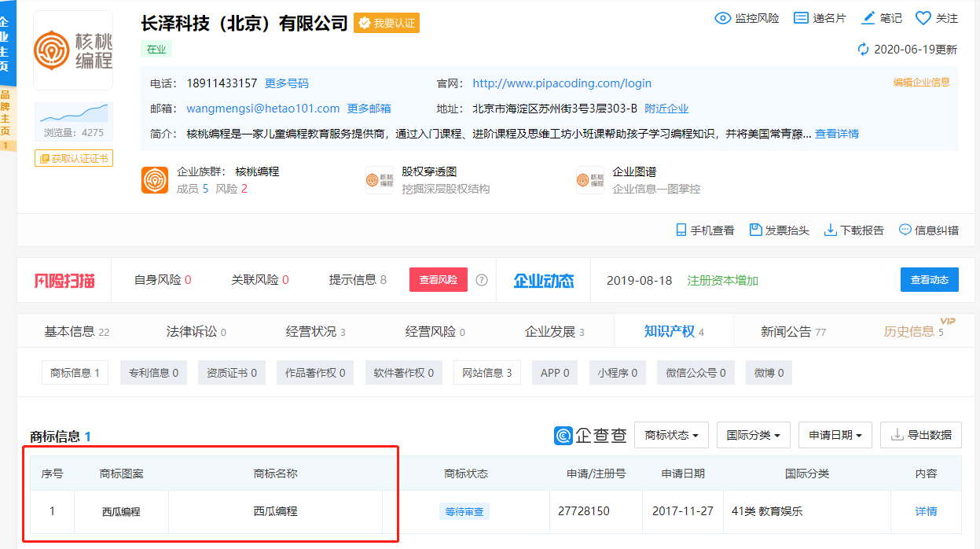Click the 下载报告 download report icon
980x549 pixels.
[831, 229]
